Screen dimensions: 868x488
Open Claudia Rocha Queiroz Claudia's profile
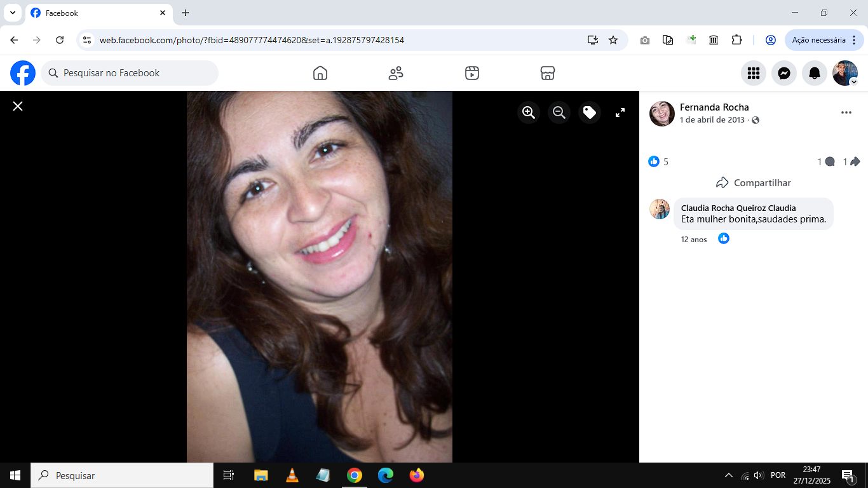coord(738,208)
